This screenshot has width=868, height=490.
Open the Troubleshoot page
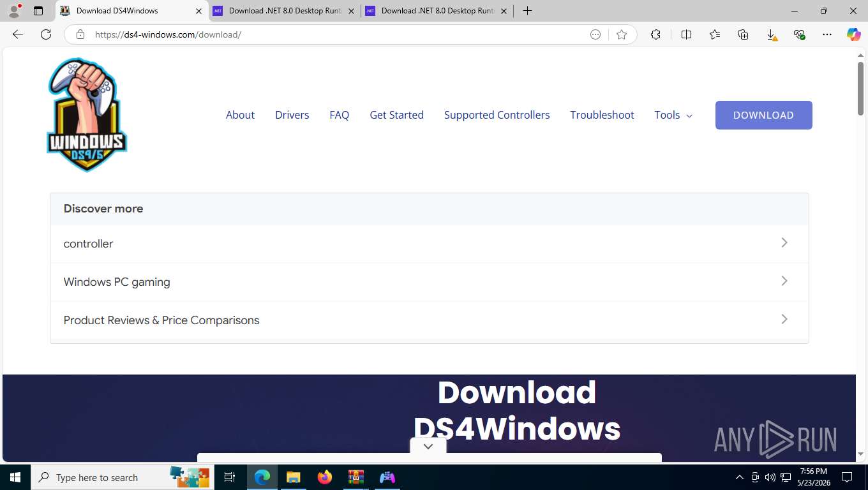pos(602,115)
